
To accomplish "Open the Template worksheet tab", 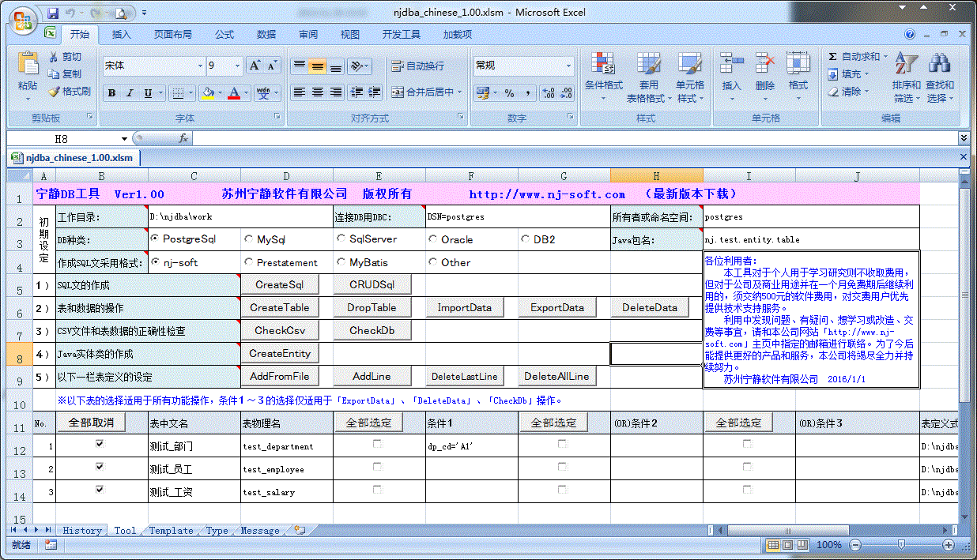I will point(172,531).
